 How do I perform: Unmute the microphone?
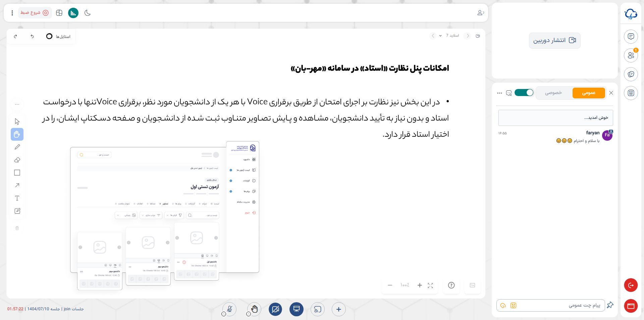coord(229,309)
